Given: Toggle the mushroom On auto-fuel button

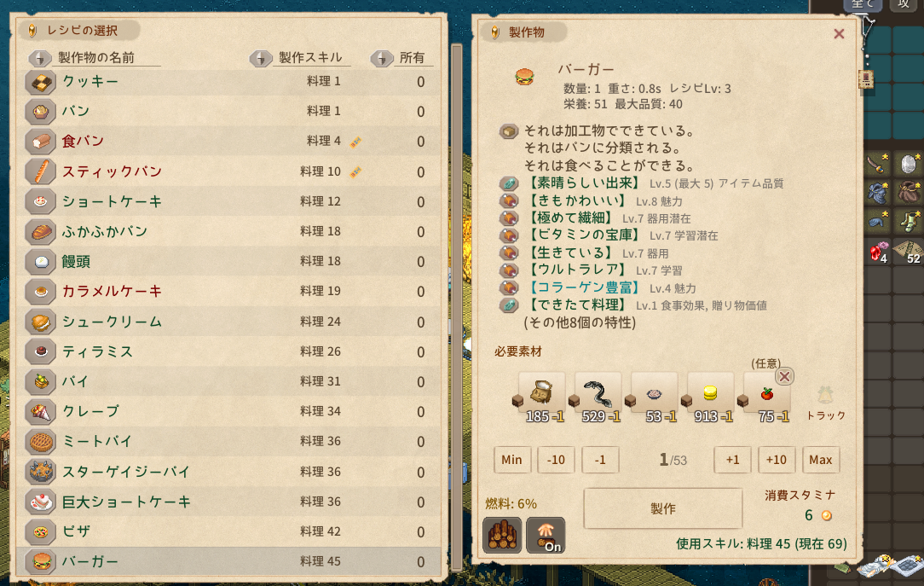Looking at the screenshot, I should 546,535.
